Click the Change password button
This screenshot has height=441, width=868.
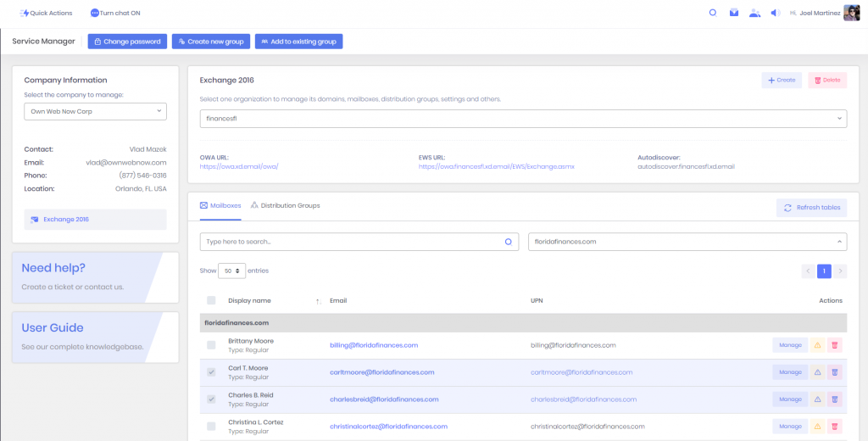pos(127,42)
